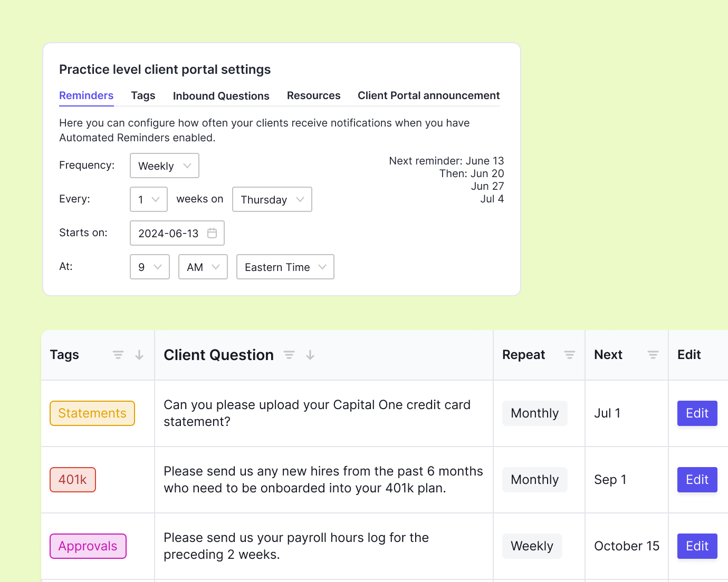Click the sort arrow on the Tags column
Screen dimensions: 728x582
coord(139,355)
